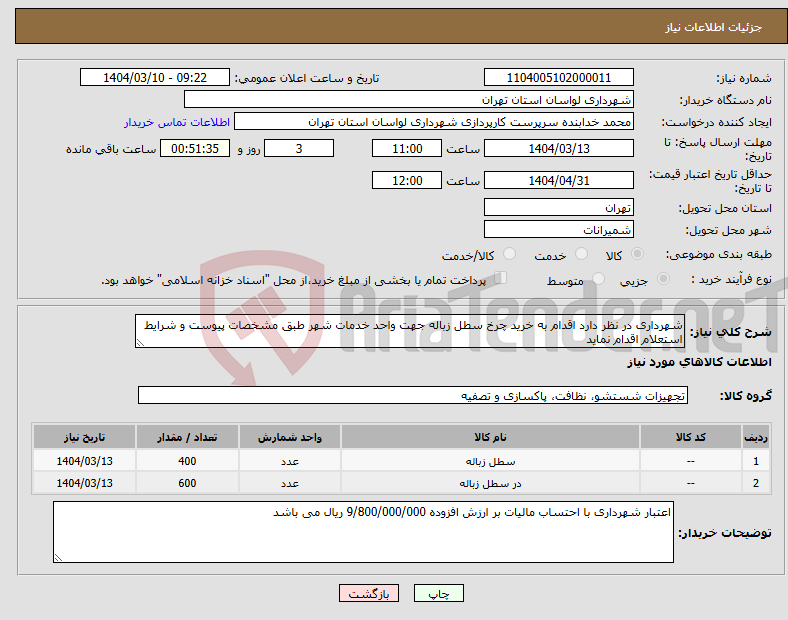788x620 pixels.
Task: Click the unit cell عدد in row 2
Action: pyautogui.click(x=290, y=483)
